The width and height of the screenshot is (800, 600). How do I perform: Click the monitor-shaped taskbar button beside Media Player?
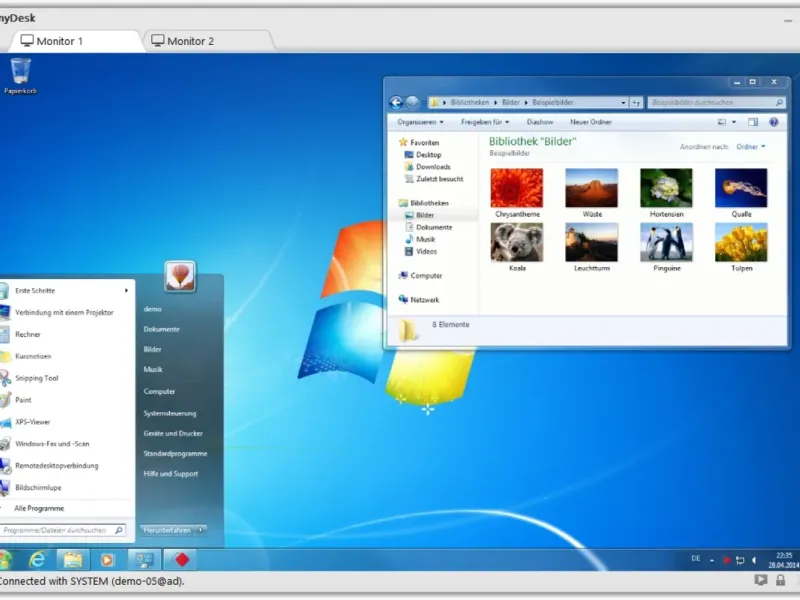144,560
